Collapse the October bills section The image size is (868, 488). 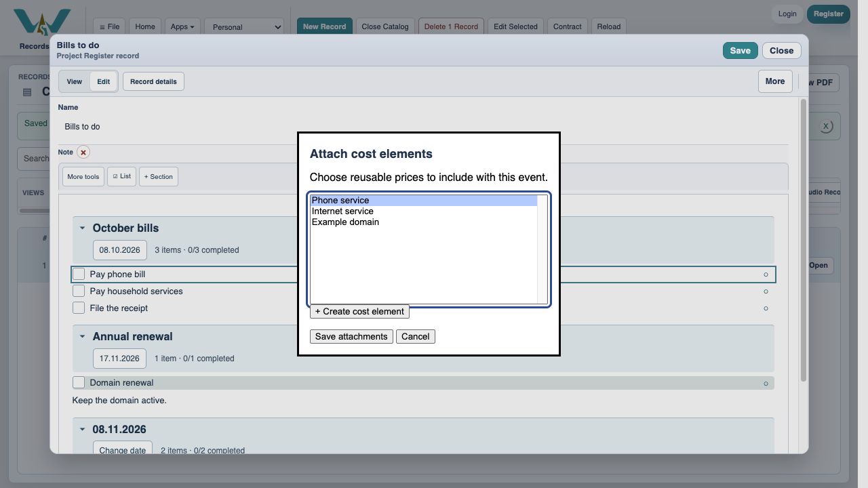click(x=82, y=228)
